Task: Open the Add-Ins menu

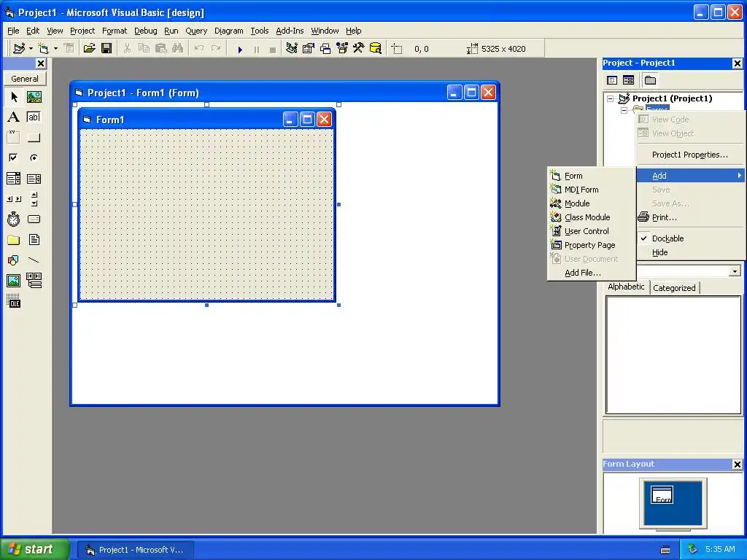Action: pos(290,31)
